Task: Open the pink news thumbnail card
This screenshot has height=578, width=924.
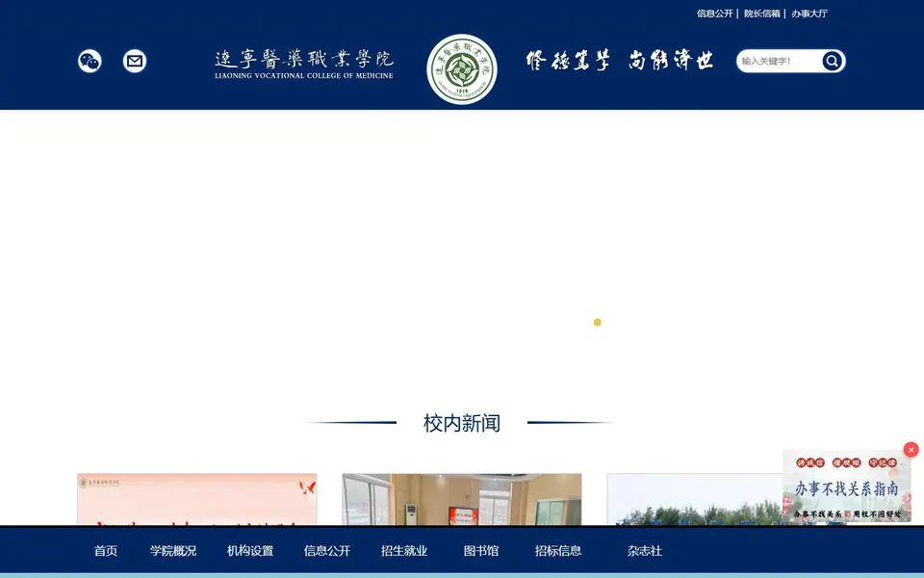Action: coord(196,499)
